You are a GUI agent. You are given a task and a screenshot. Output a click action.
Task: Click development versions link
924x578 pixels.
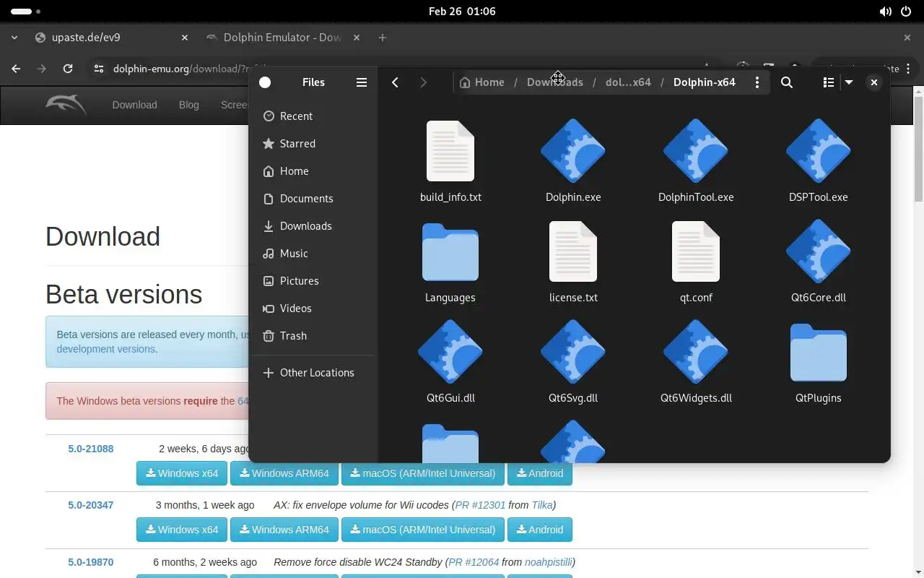coord(106,349)
